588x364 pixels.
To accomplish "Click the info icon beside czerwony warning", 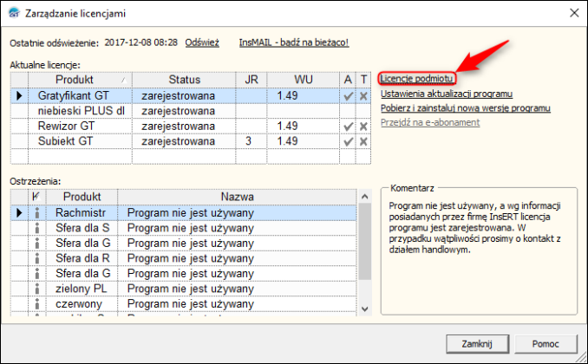I will click(37, 304).
